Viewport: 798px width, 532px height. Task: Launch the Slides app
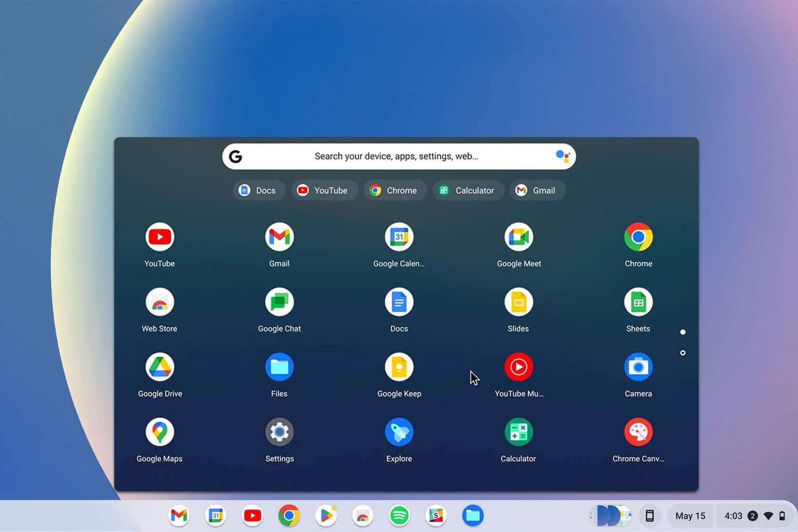click(518, 302)
